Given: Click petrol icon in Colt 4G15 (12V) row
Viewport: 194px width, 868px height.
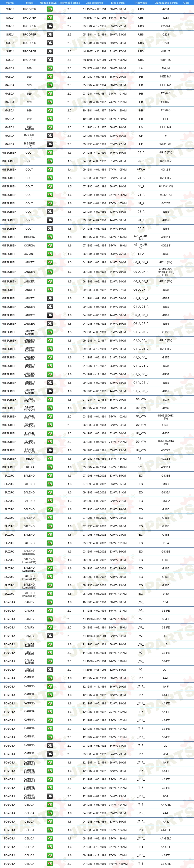Looking at the screenshot, I should 50,186.
